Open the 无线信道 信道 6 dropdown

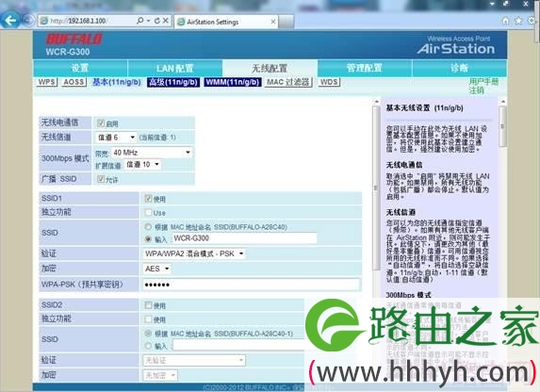(x=116, y=137)
